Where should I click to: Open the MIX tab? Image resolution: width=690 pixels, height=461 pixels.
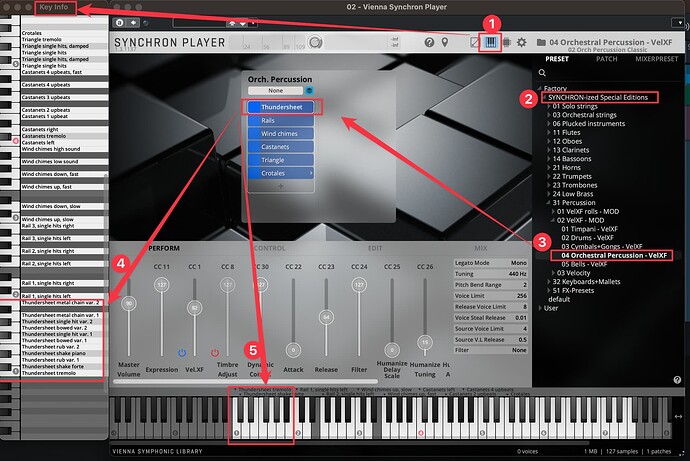click(481, 248)
